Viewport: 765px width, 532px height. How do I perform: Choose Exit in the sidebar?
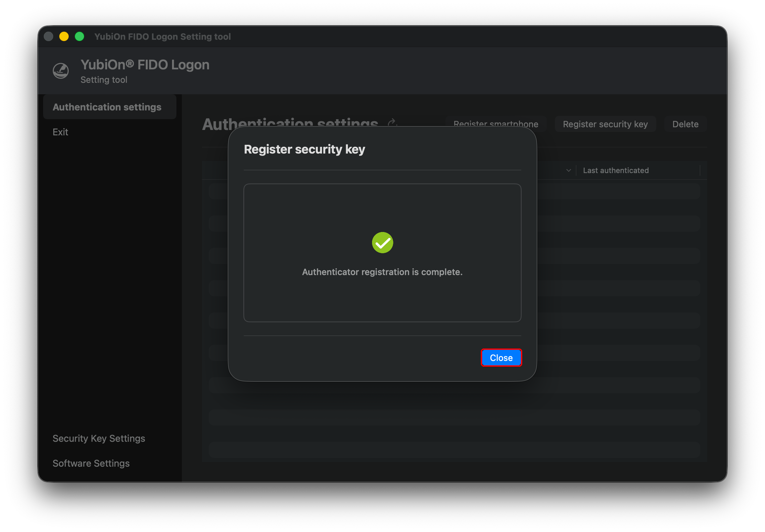(60, 132)
